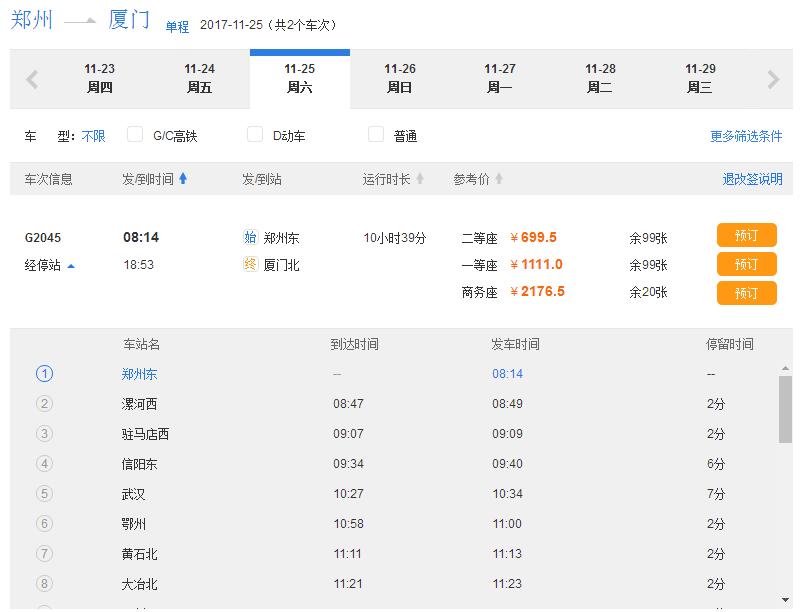Screen dimensions: 802x612
Task: Click the right arrow to view later dates
Action: click(x=772, y=78)
